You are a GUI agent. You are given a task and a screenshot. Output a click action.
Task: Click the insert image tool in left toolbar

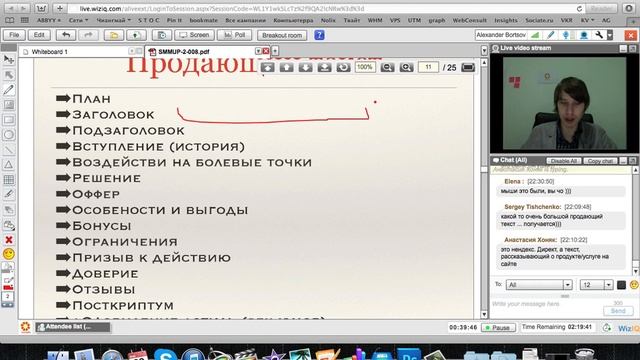[9, 105]
